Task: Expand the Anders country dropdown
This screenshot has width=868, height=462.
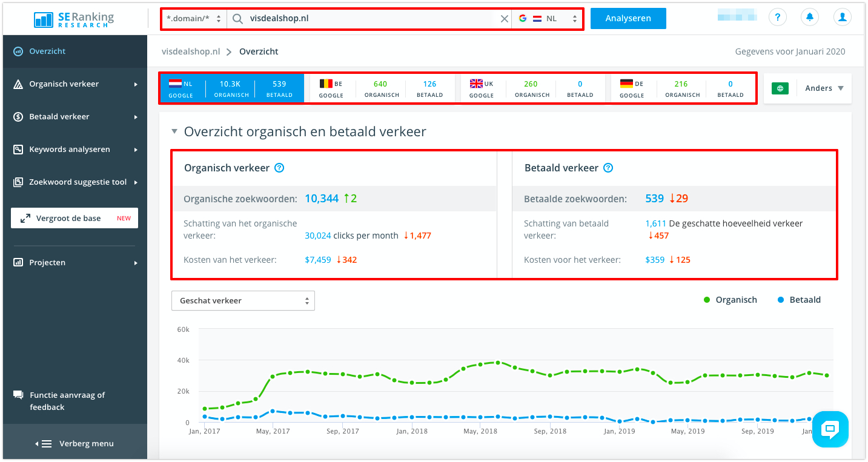Action: coord(824,88)
